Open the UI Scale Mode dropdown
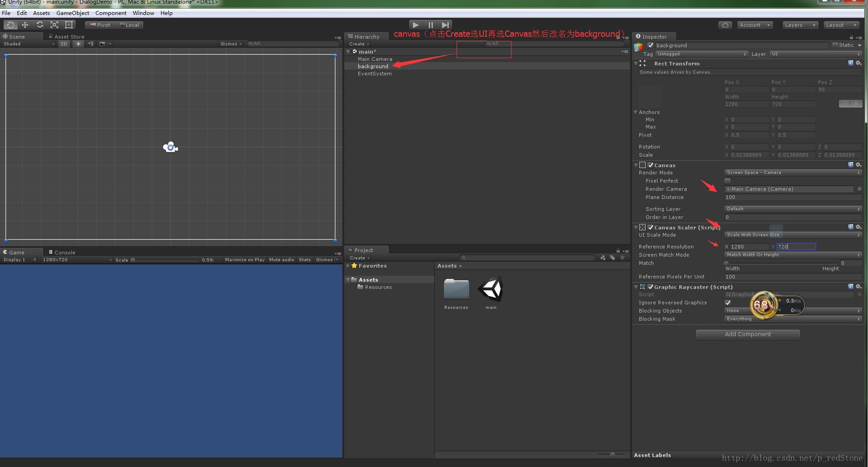 793,235
